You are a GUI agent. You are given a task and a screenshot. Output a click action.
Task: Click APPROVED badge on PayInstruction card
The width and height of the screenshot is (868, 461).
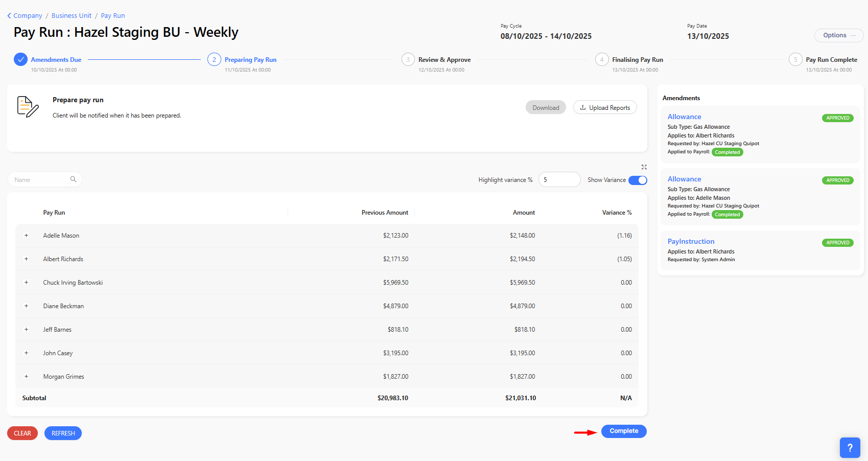point(837,243)
